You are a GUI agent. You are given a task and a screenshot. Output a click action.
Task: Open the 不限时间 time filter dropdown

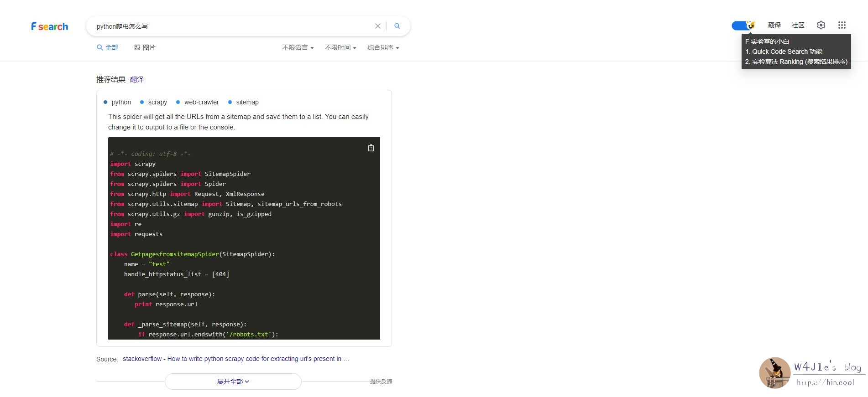coord(340,47)
